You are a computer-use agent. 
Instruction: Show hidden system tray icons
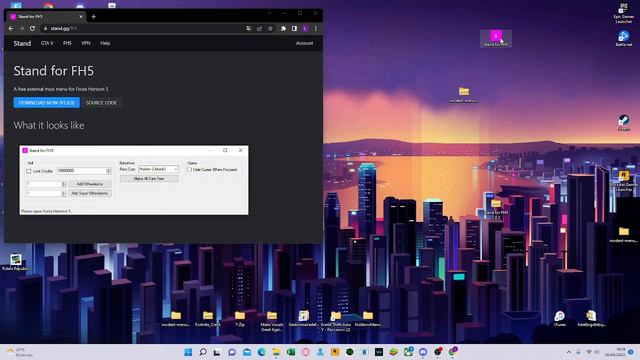pyautogui.click(x=569, y=352)
